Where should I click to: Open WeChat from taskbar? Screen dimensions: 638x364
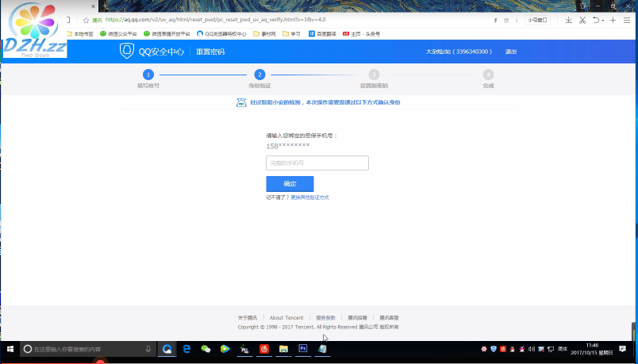pos(206,349)
